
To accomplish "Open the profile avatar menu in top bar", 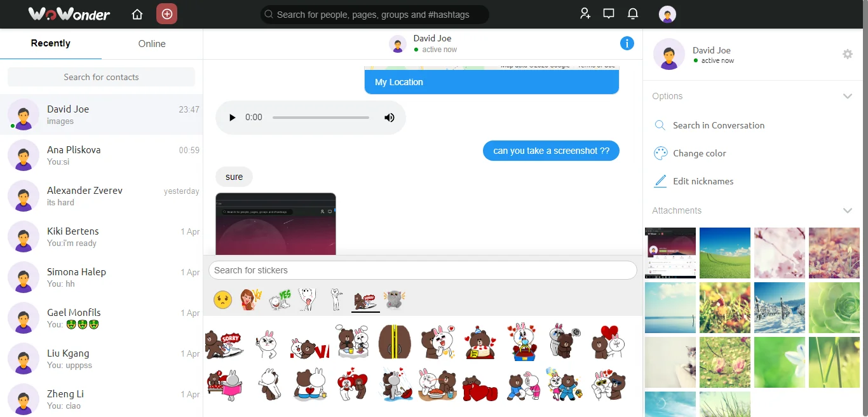I will coord(667,14).
